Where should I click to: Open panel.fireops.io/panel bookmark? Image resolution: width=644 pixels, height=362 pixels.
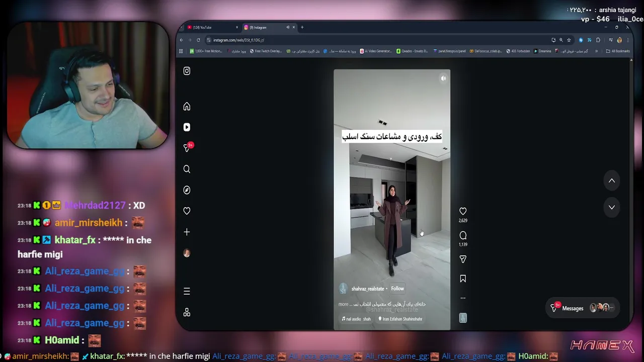(x=449, y=51)
